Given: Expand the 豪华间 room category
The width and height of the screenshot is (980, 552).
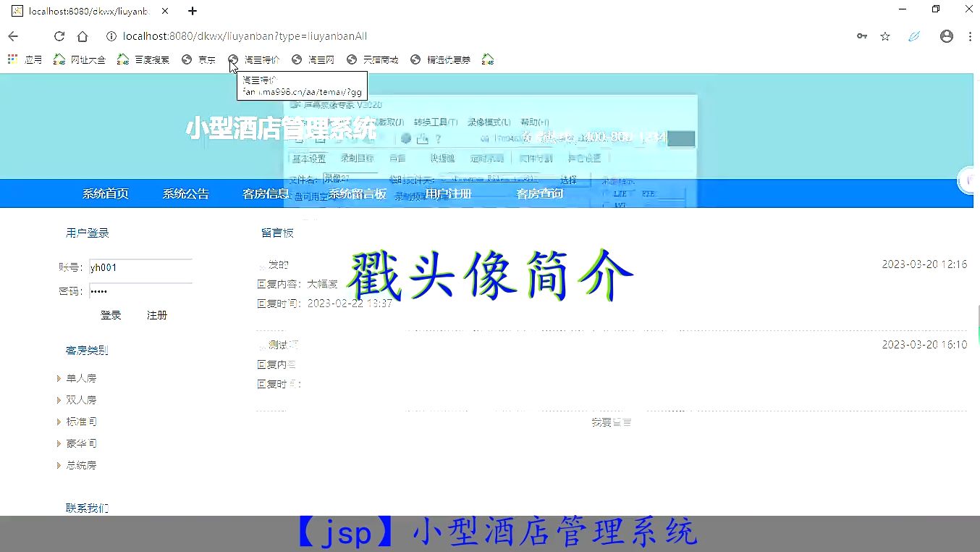Looking at the screenshot, I should [81, 443].
